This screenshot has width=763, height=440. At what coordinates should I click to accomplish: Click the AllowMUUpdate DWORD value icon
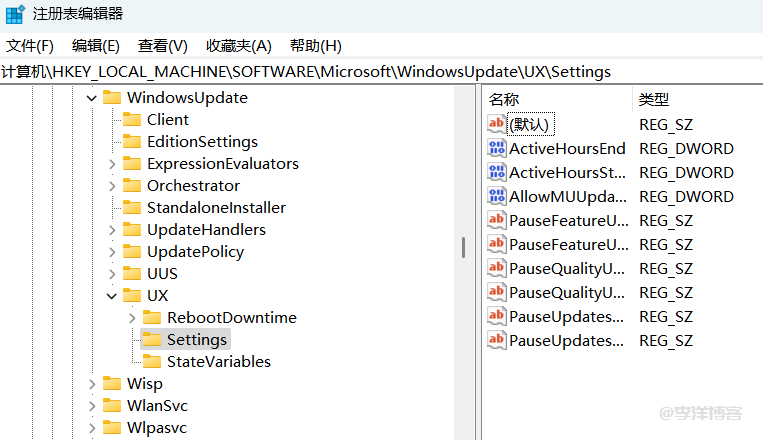[497, 196]
